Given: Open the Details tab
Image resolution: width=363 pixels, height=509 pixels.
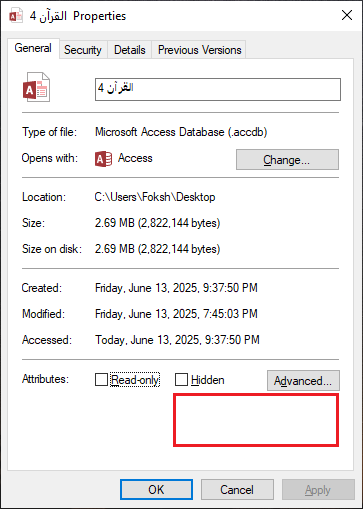Looking at the screenshot, I should pos(130,50).
